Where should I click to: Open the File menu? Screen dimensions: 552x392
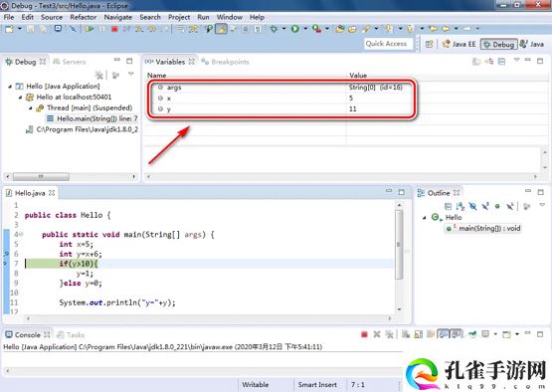(9, 17)
